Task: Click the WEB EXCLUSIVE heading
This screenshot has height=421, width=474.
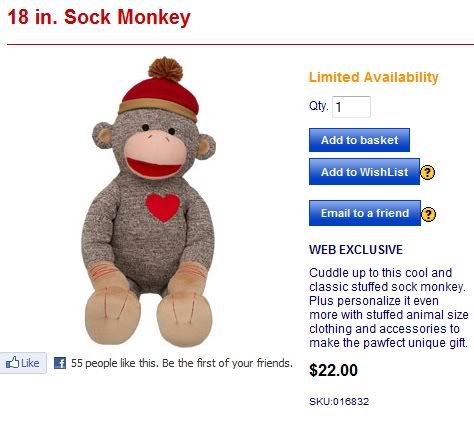Action: 356,250
